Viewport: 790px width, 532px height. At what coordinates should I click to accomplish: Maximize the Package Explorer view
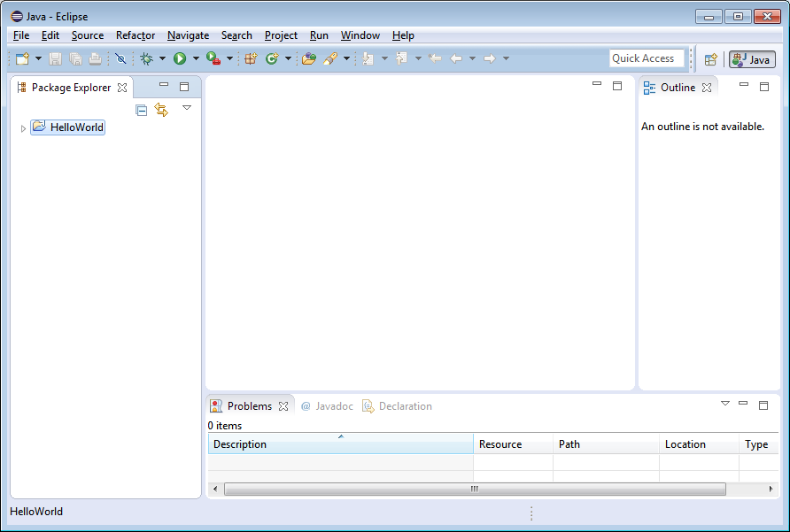(184, 87)
